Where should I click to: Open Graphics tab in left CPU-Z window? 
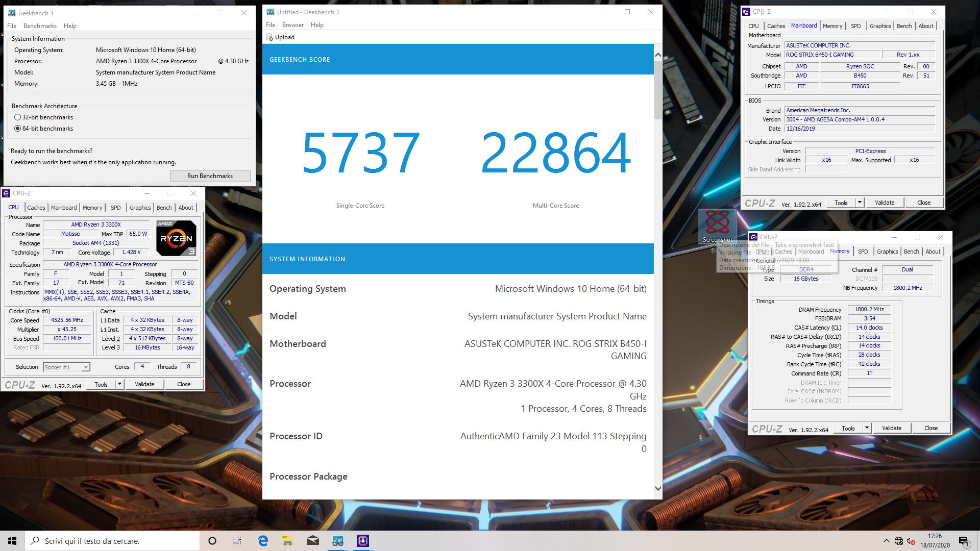[140, 208]
